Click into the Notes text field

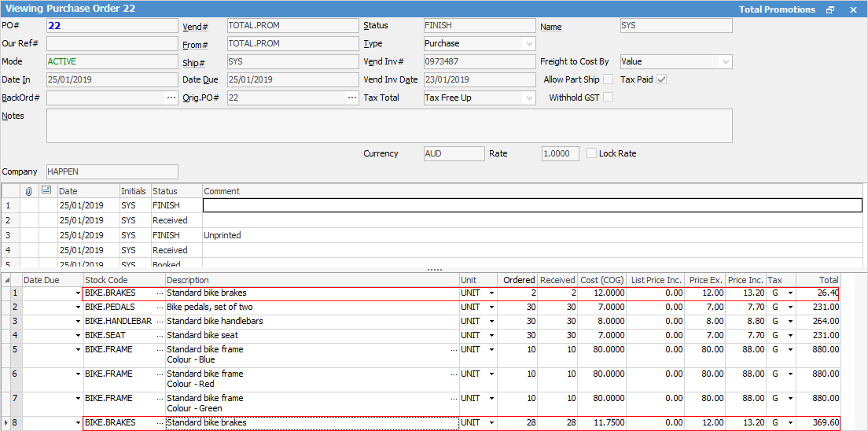pyautogui.click(x=389, y=126)
